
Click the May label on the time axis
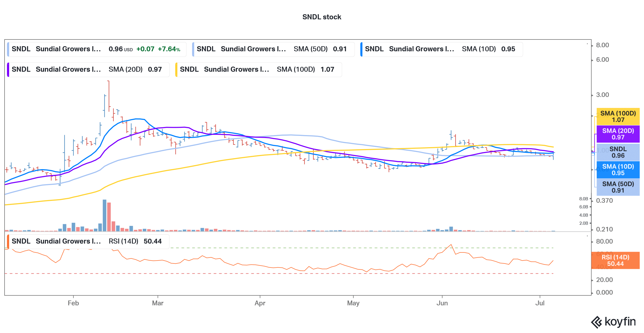[353, 303]
